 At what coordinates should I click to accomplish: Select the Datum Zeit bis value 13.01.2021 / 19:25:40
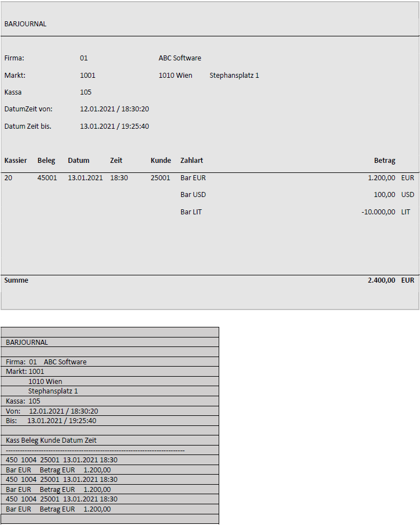tap(114, 126)
